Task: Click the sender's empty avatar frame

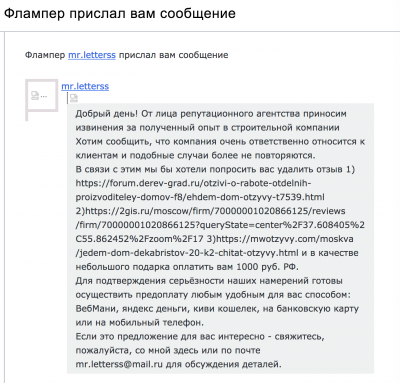Action: coord(42,96)
